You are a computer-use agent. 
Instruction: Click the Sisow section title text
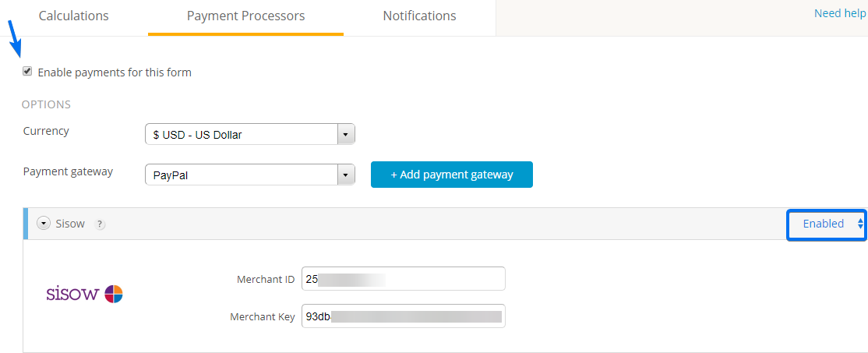click(x=70, y=224)
